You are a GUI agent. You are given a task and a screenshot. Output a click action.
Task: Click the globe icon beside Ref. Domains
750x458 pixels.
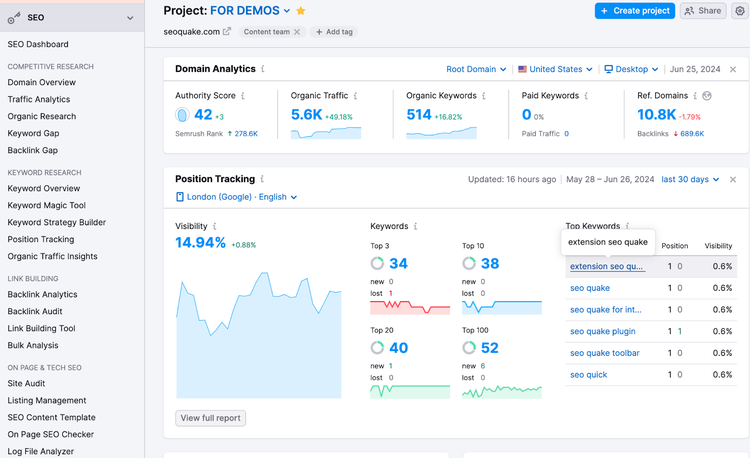tap(707, 96)
